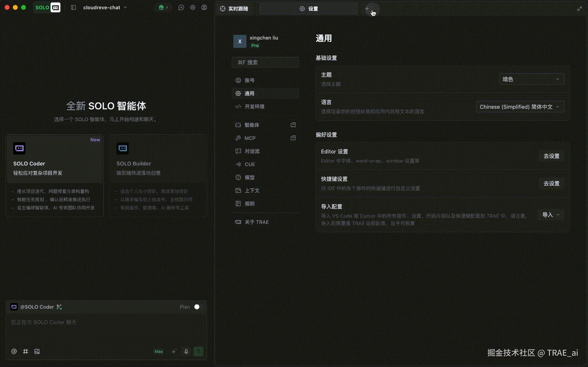Toggle the SOLO mode switch in title bar
Viewport: 588px width, 367px height.
pyautogui.click(x=47, y=7)
